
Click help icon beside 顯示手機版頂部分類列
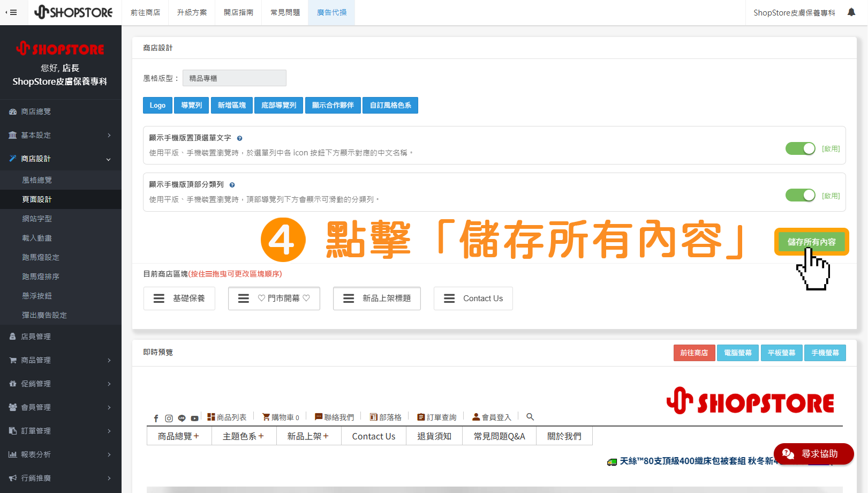point(232,185)
